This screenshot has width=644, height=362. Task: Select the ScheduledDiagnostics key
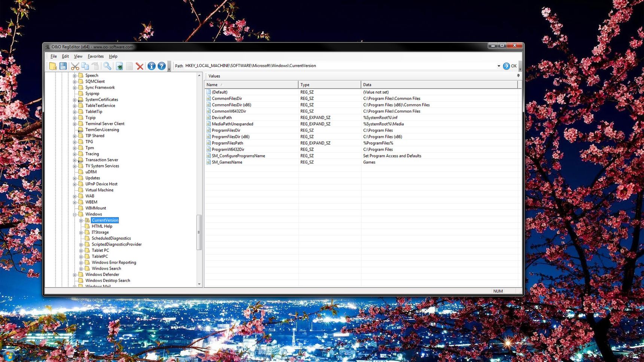tap(111, 238)
